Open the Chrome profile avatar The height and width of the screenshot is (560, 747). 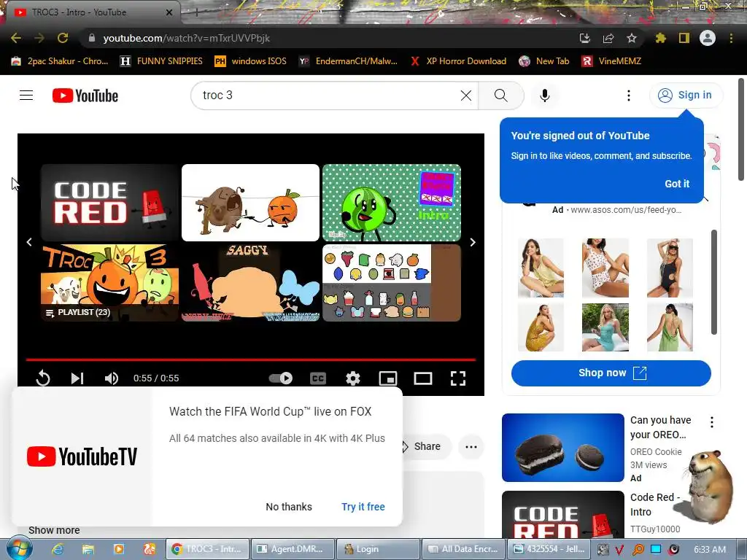(x=708, y=38)
